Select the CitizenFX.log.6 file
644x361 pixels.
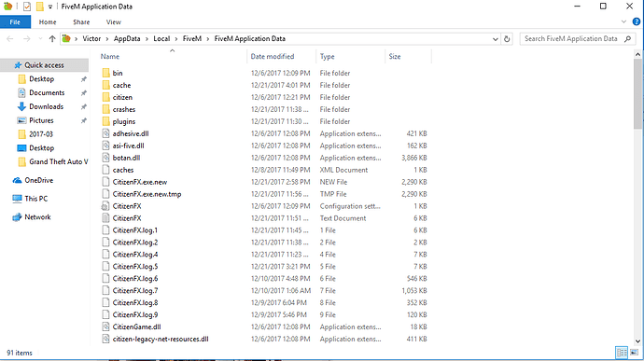pyautogui.click(x=135, y=279)
